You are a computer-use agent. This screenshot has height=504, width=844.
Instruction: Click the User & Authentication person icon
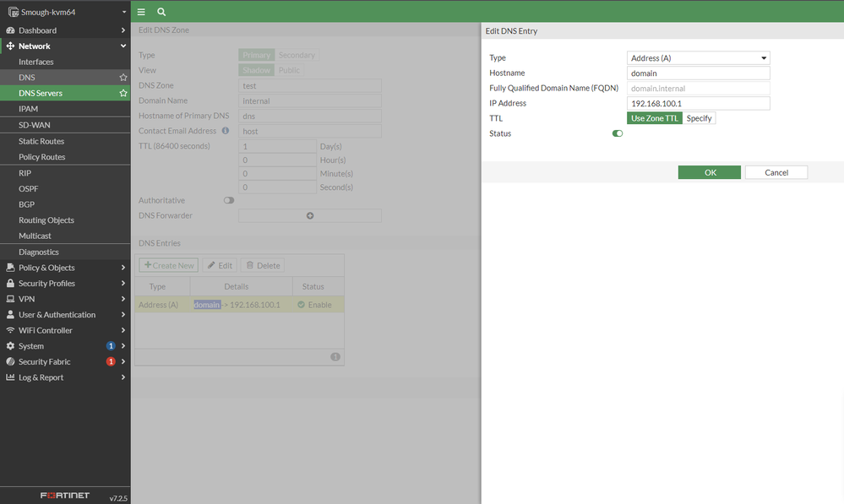pos(10,314)
